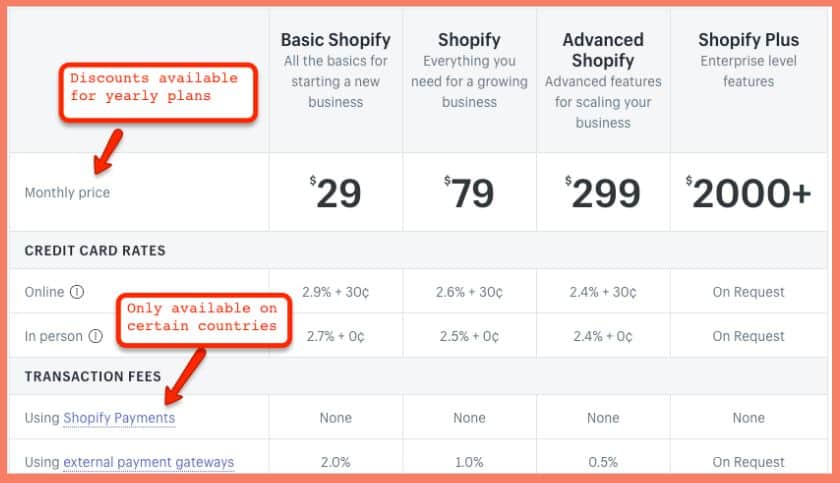Click the $299 monthly price
This screenshot has height=483, width=840.
(x=602, y=194)
